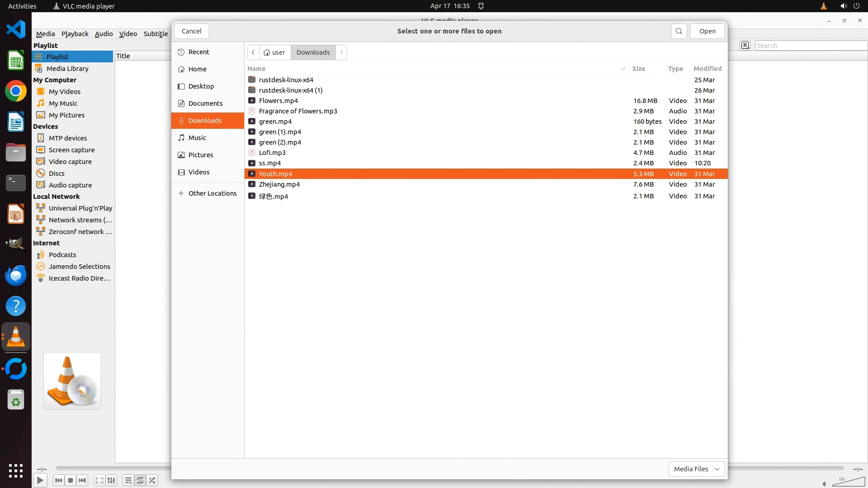This screenshot has height=488, width=868.
Task: Toggle random shuffle playback button
Action: point(152,480)
